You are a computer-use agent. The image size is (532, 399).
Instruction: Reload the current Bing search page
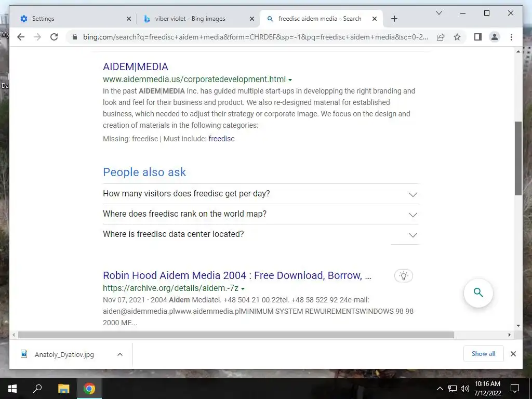54,37
